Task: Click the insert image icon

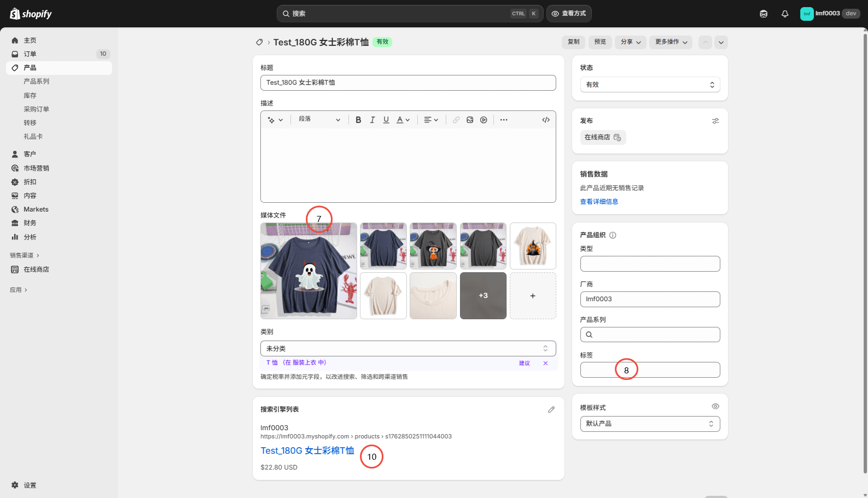Action: (470, 120)
